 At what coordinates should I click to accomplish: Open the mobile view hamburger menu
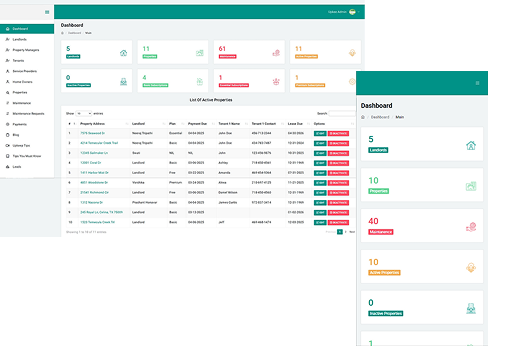point(477,83)
